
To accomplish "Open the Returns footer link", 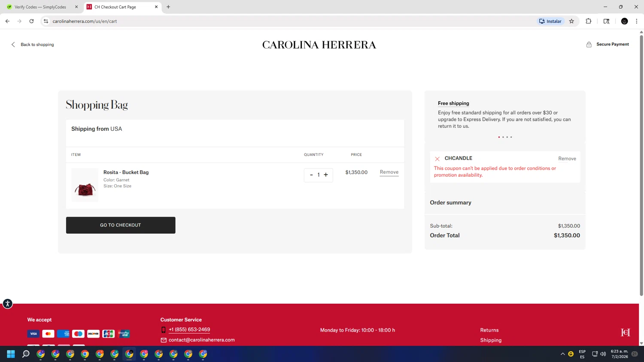I will coord(489,330).
